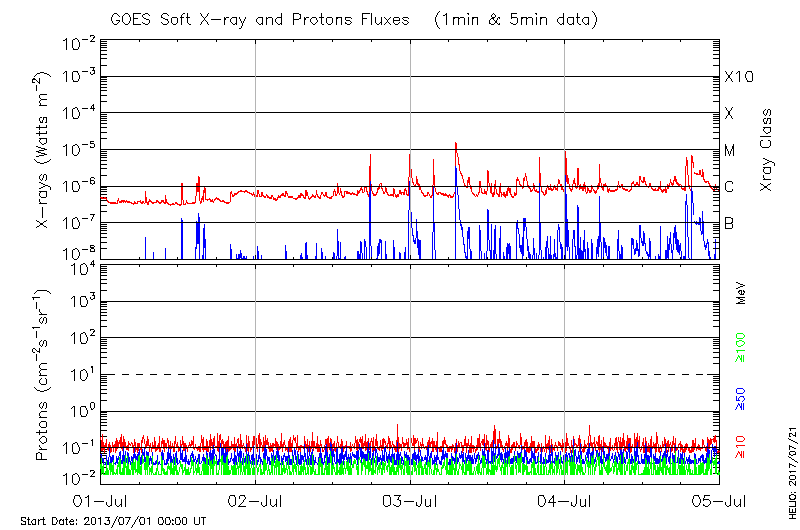Select the M class label on right axis
This screenshot has height=530, width=800.
(730, 150)
